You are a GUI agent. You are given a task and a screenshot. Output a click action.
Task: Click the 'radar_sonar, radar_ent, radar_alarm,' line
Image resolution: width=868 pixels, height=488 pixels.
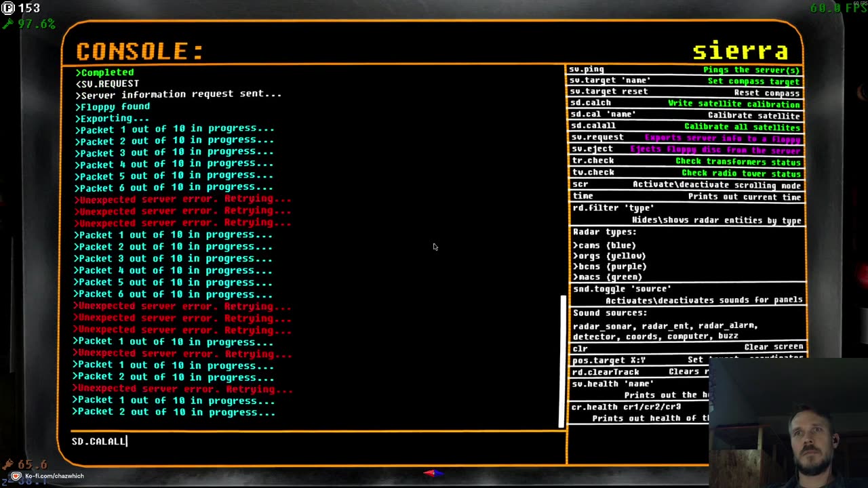pos(666,326)
